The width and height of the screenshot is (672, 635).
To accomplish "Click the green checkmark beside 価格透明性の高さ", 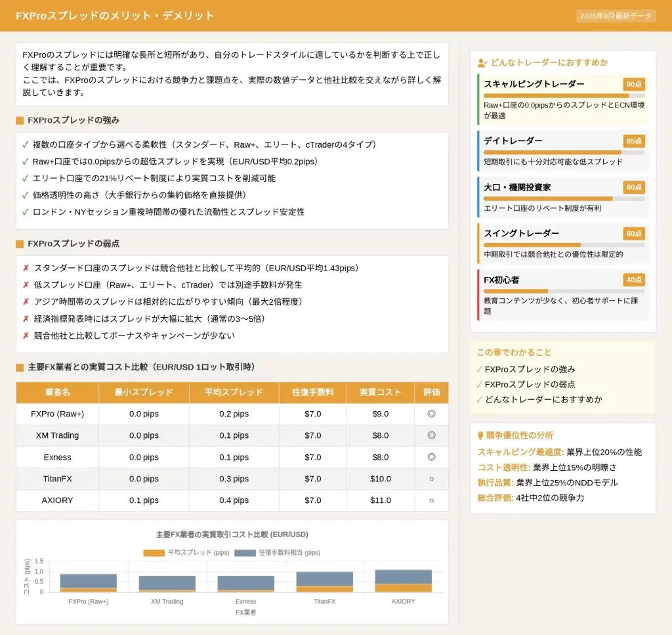I will point(25,195).
